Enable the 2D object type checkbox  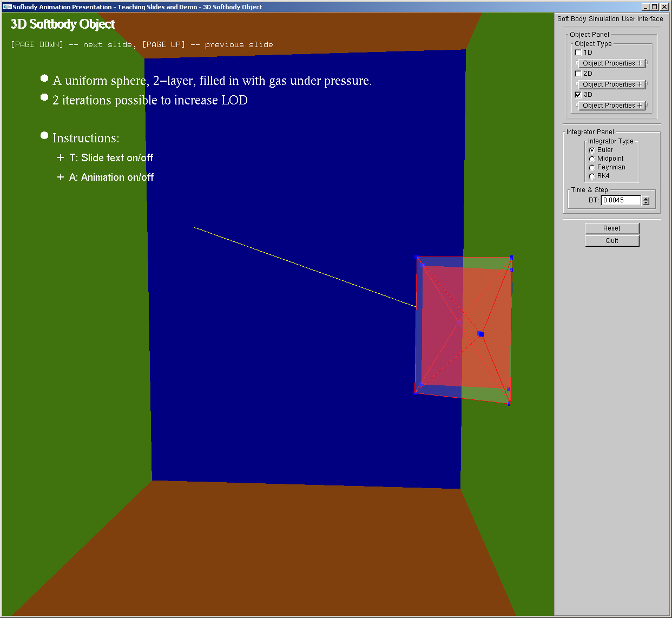point(578,74)
